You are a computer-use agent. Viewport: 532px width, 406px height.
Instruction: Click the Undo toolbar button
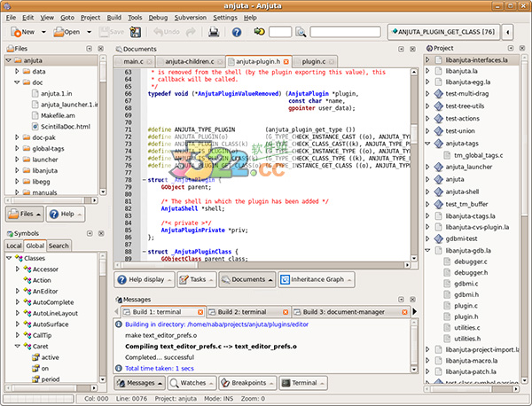click(x=167, y=32)
